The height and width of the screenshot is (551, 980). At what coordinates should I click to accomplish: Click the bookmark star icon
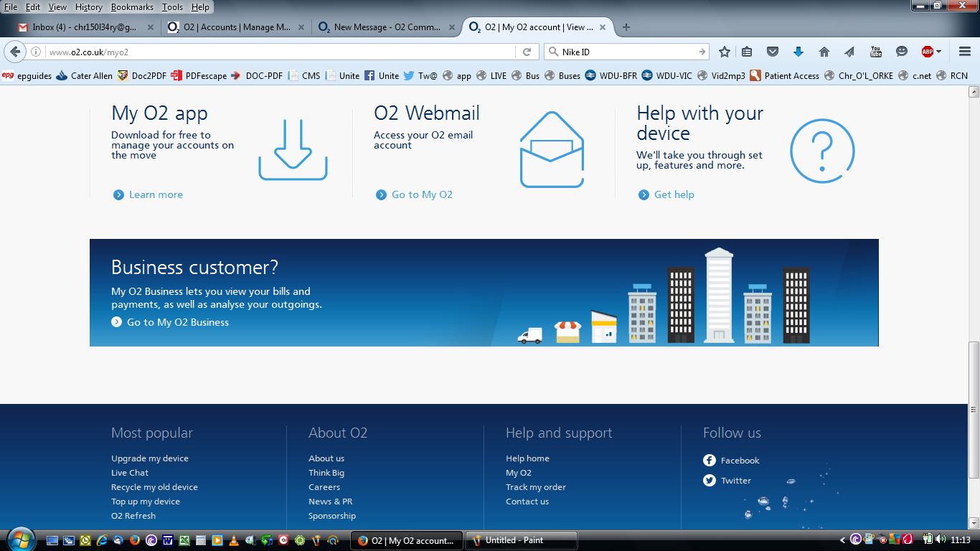pyautogui.click(x=724, y=52)
